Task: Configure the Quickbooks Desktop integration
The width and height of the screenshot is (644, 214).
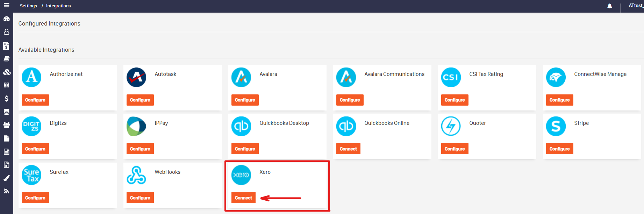Action: click(x=245, y=149)
